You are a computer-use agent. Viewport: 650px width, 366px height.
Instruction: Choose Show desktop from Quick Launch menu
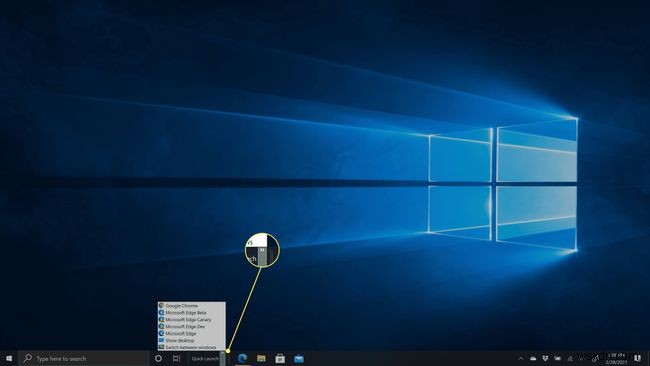coord(192,340)
